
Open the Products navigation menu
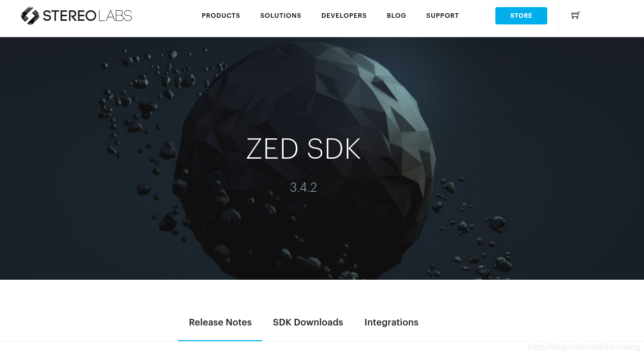pyautogui.click(x=221, y=16)
